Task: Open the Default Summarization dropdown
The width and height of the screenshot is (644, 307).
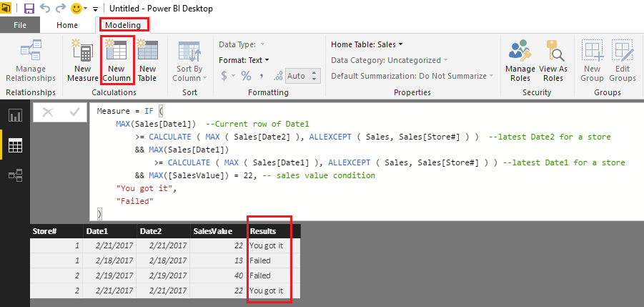Action: tap(412, 76)
